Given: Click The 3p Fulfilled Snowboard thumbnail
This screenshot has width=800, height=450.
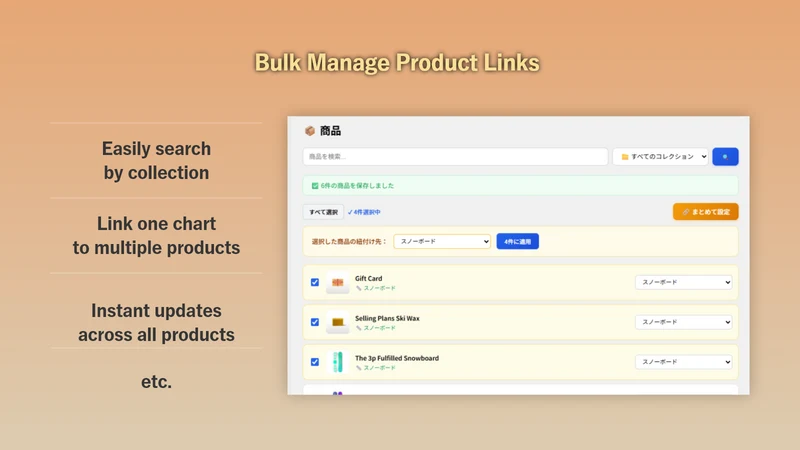Looking at the screenshot, I should pyautogui.click(x=337, y=362).
